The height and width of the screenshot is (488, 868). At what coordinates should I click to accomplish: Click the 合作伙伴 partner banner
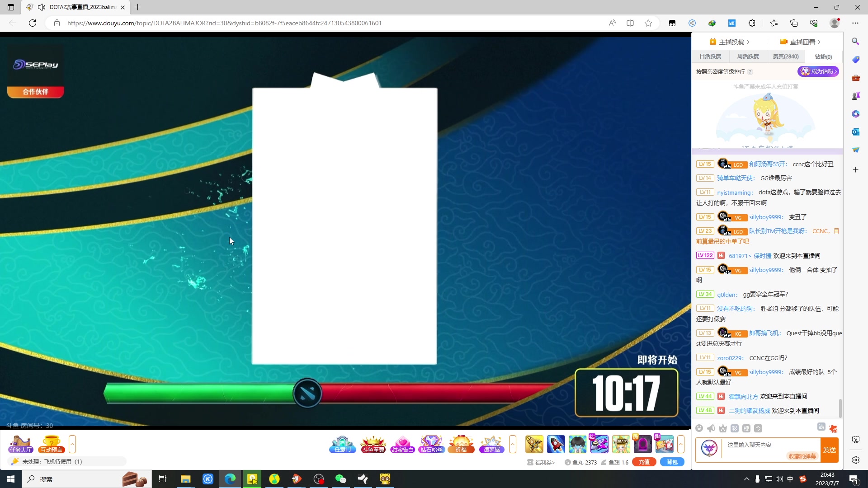(x=35, y=92)
